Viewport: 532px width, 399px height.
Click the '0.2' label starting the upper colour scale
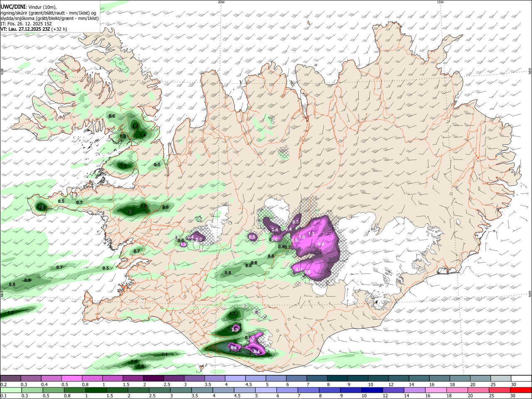coord(4,385)
